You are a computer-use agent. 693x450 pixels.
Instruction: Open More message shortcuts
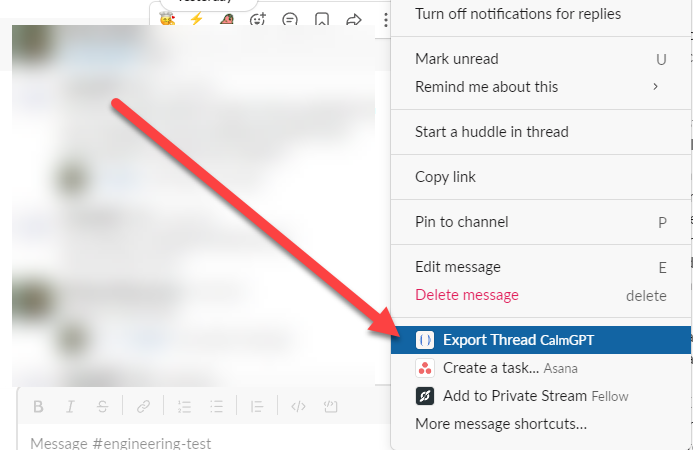click(541, 423)
